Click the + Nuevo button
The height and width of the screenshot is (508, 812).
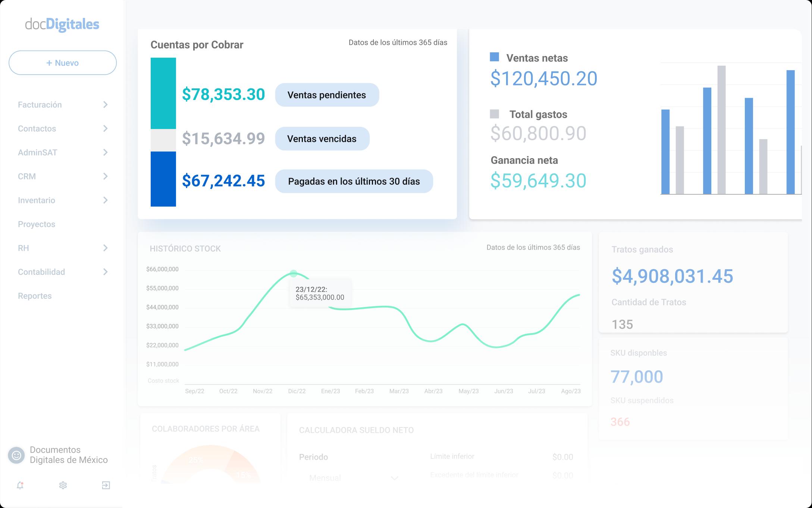(63, 63)
